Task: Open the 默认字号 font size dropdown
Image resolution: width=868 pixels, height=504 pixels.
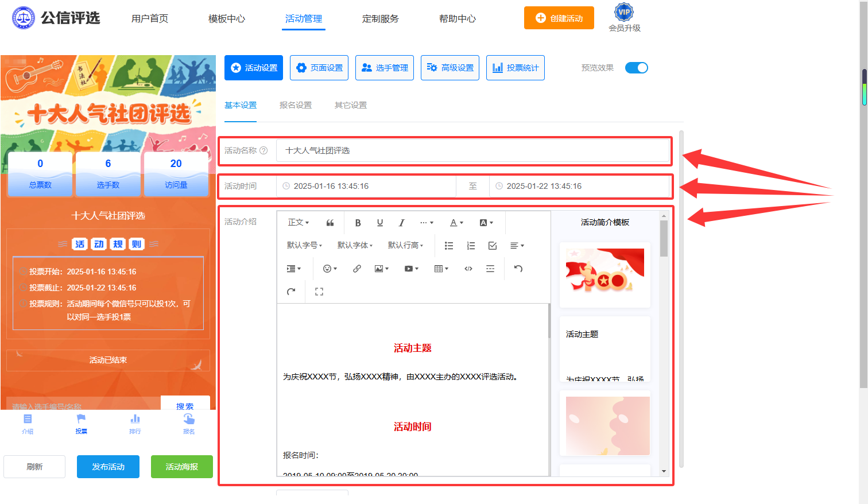Action: (304, 246)
